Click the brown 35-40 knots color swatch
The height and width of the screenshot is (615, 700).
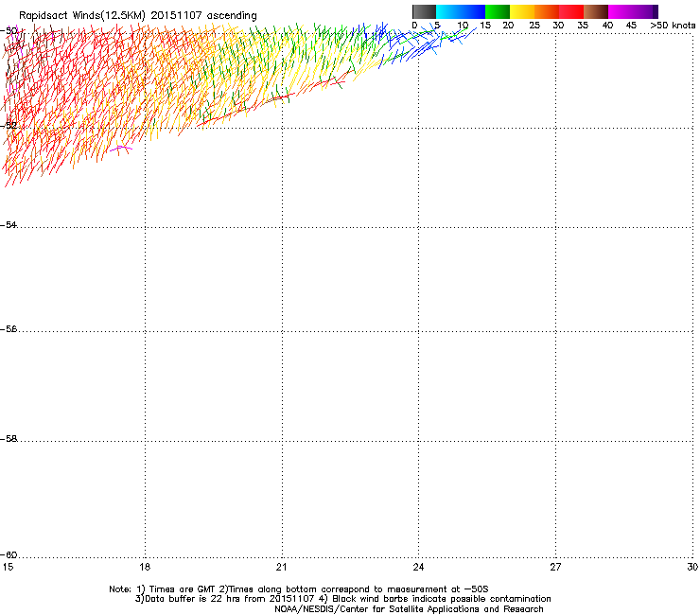coord(596,11)
